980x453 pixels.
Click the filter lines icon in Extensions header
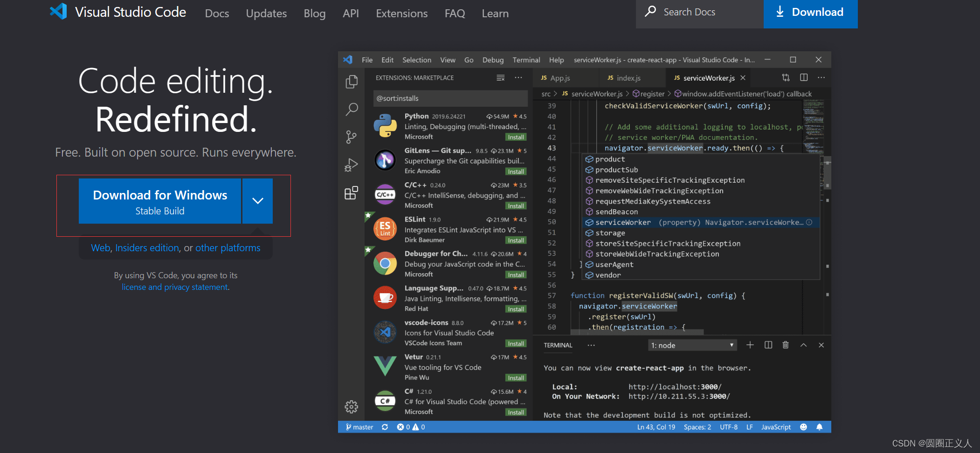tap(500, 78)
